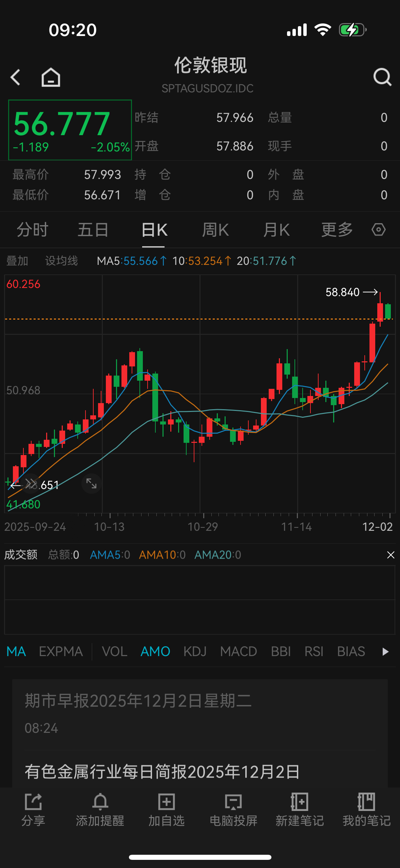The height and width of the screenshot is (868, 400).
Task: Open 设均线 moving average settings
Action: [61, 261]
